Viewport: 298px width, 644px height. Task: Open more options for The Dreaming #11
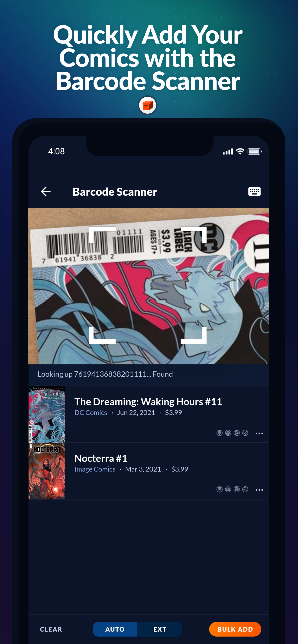259,433
